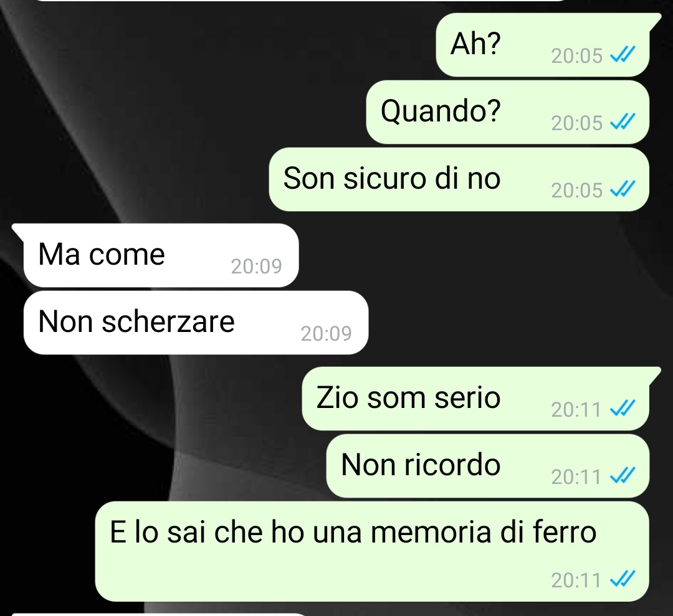
Task: Click the 20:11 timestamp on 'Non ricordo'
Action: coord(576,476)
